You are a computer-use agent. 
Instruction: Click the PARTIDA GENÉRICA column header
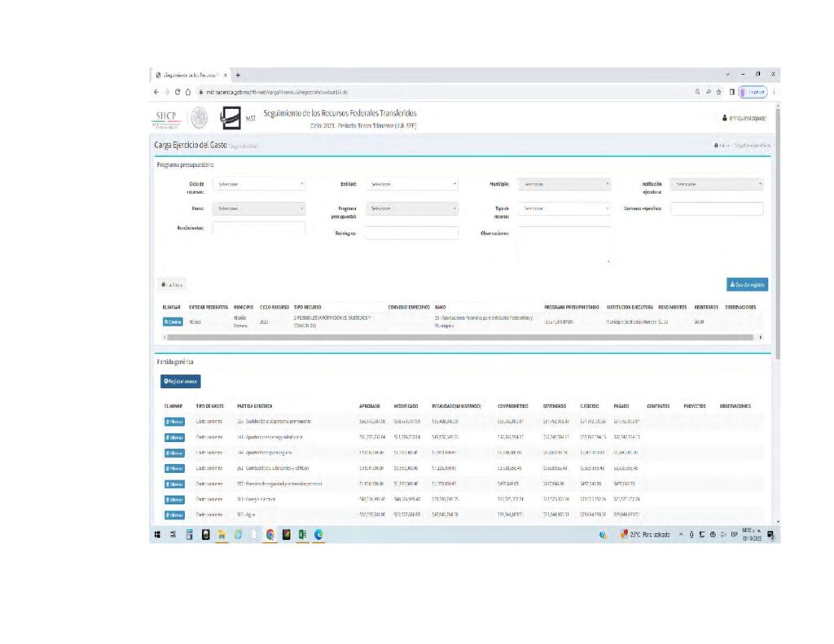pos(254,406)
